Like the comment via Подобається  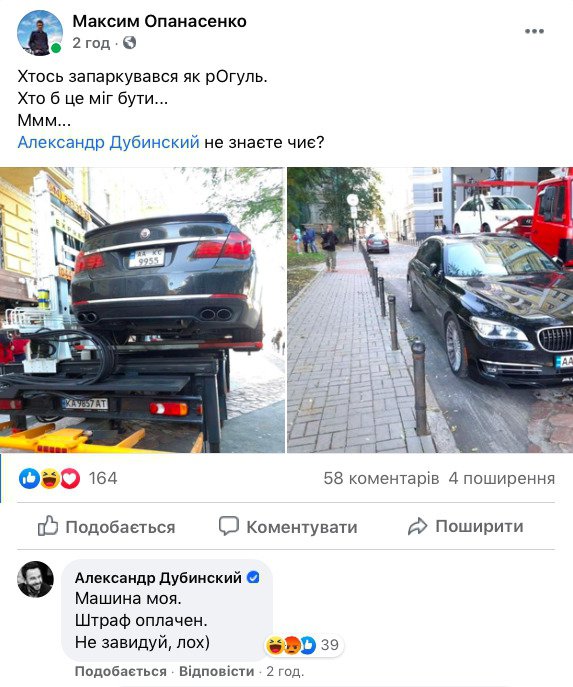[121, 671]
